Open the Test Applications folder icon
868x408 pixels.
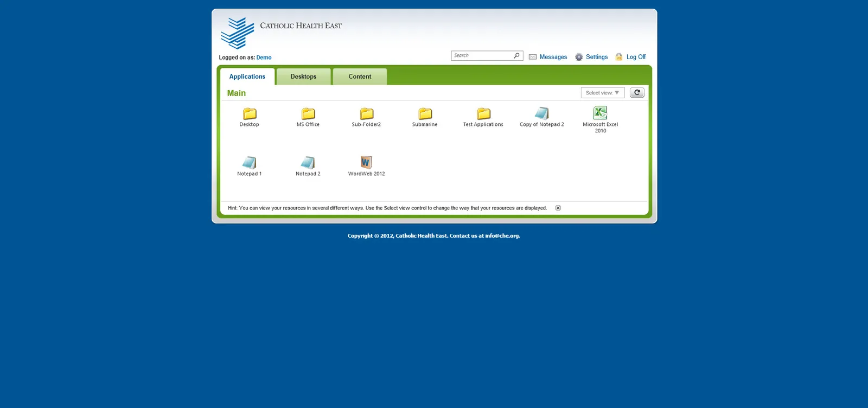point(483,113)
